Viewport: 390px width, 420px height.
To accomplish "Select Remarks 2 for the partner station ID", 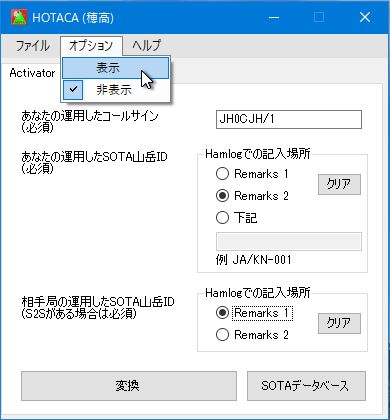I will tap(252, 335).
